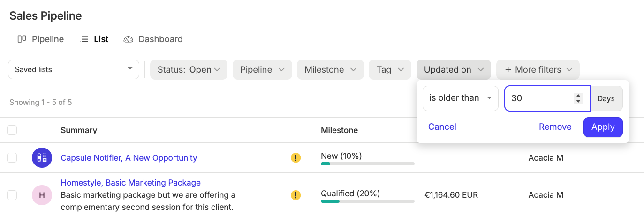Tick the Homestyle row checkbox
Image resolution: width=644 pixels, height=216 pixels.
tap(12, 195)
